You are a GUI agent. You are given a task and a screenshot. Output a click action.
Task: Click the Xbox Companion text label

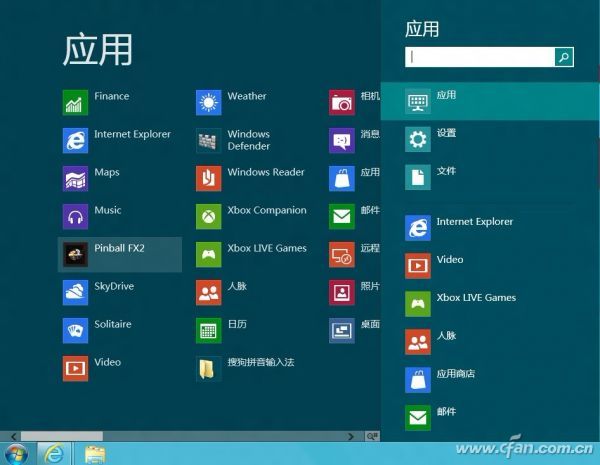coord(267,210)
